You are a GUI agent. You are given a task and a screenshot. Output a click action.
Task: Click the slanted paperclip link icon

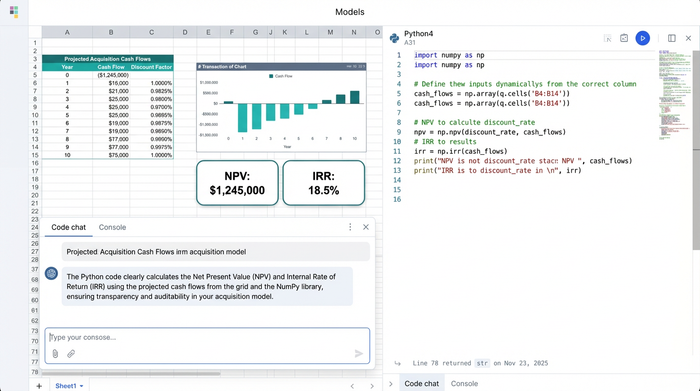(71, 354)
